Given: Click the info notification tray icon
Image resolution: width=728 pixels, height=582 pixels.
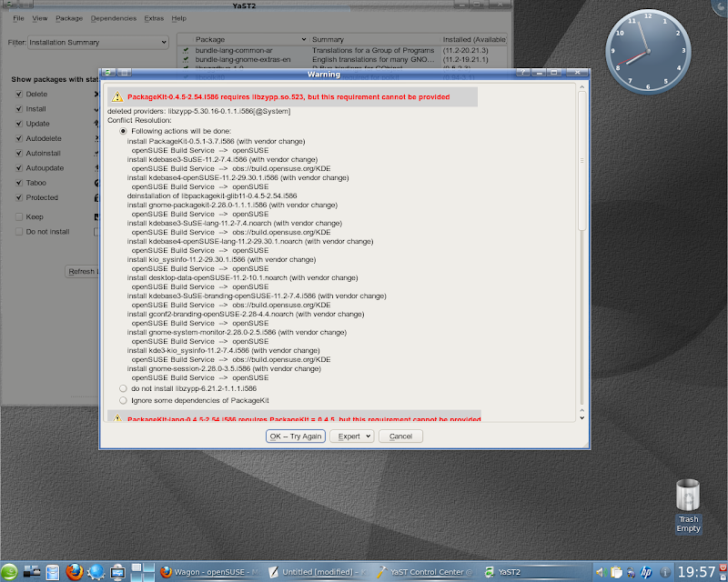Looking at the screenshot, I should [x=665, y=572].
